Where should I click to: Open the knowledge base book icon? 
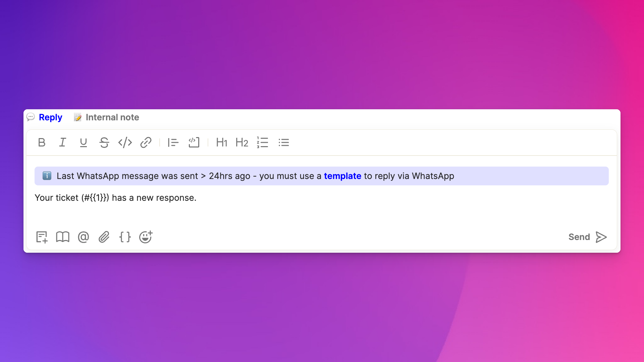[62, 237]
